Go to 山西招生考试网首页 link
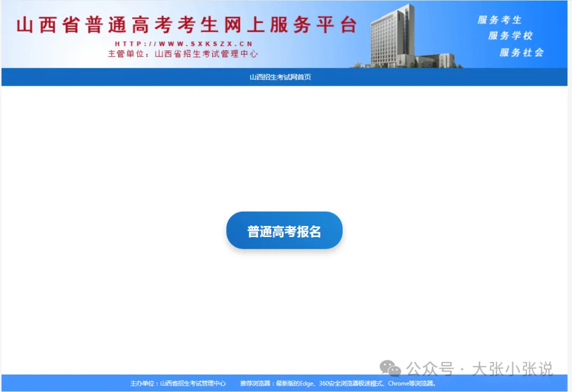This screenshot has width=572, height=392. (x=280, y=77)
